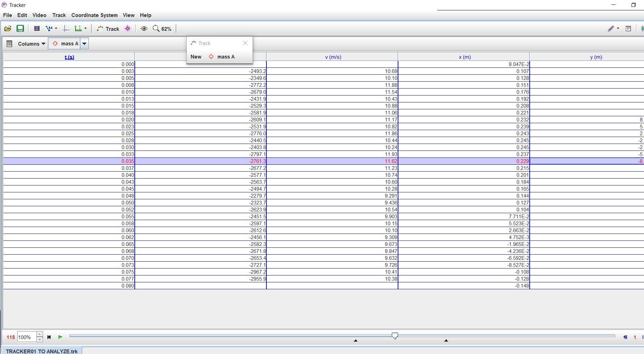Click the playback rate 100% field

click(x=27, y=337)
